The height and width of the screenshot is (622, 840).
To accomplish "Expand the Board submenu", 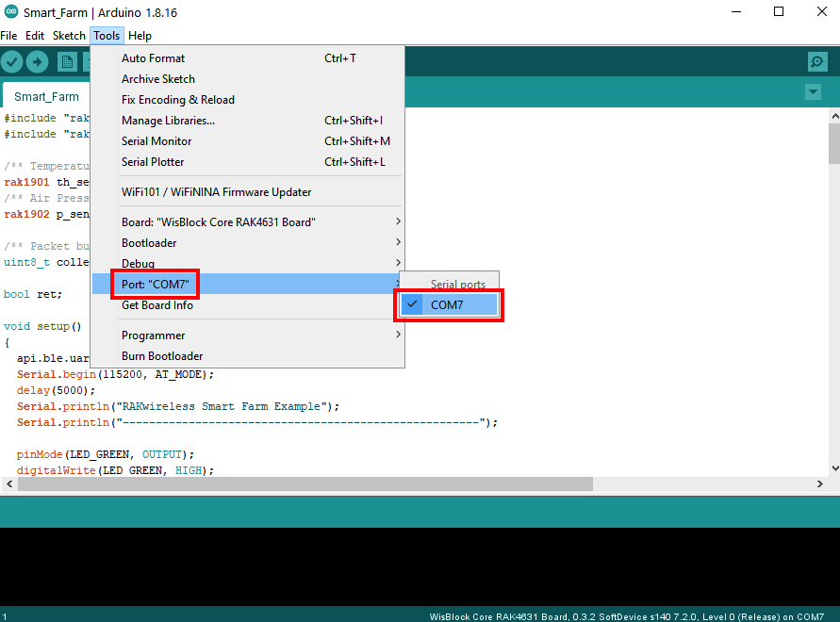I will tap(248, 221).
